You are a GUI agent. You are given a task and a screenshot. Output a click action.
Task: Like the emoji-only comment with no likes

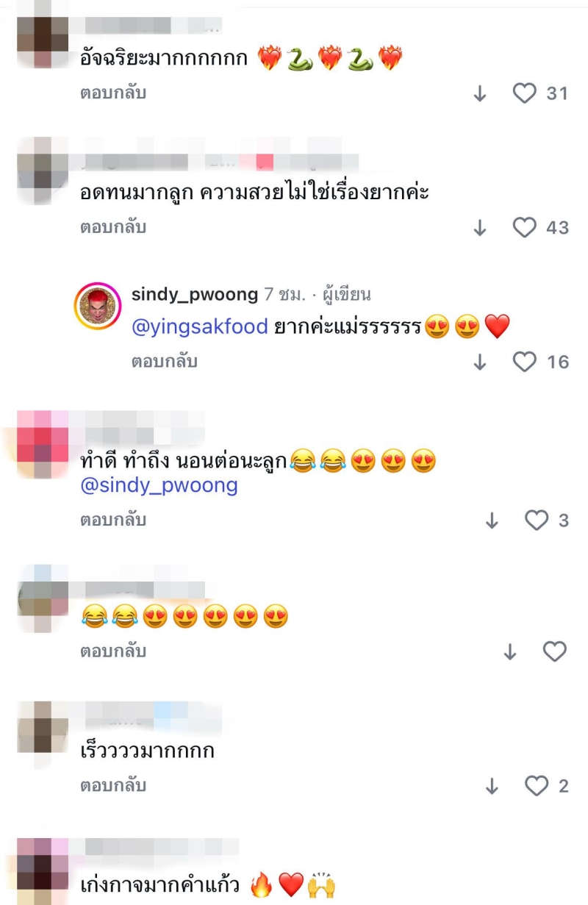click(555, 651)
